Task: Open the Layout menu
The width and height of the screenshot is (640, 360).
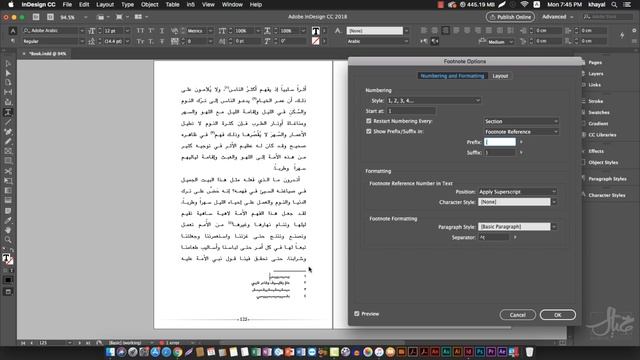Action: [105, 4]
